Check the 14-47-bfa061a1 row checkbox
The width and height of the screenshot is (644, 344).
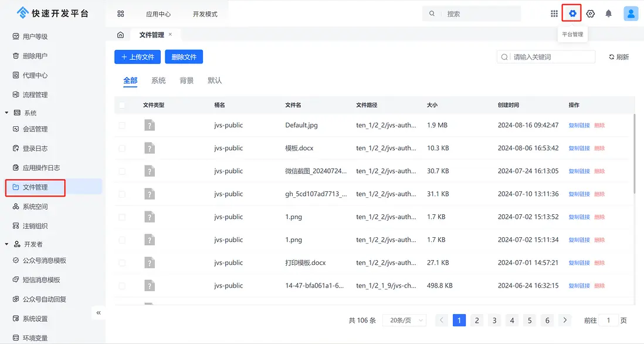pos(122,286)
